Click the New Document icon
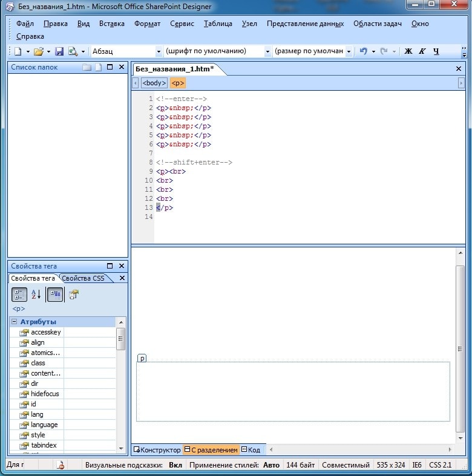Image resolution: width=472 pixels, height=476 pixels. 18,52
